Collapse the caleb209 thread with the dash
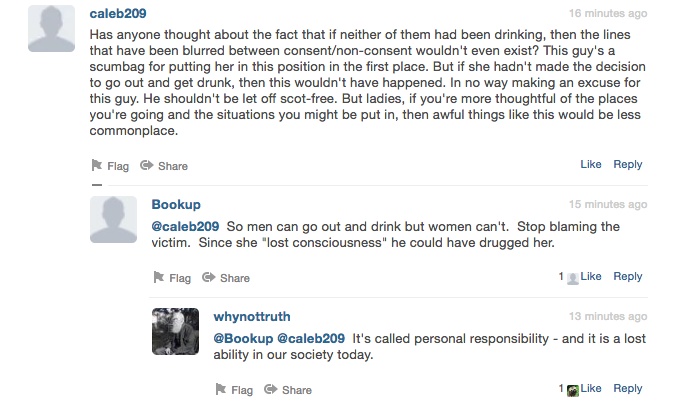This screenshot has width=696, height=406. (97, 185)
